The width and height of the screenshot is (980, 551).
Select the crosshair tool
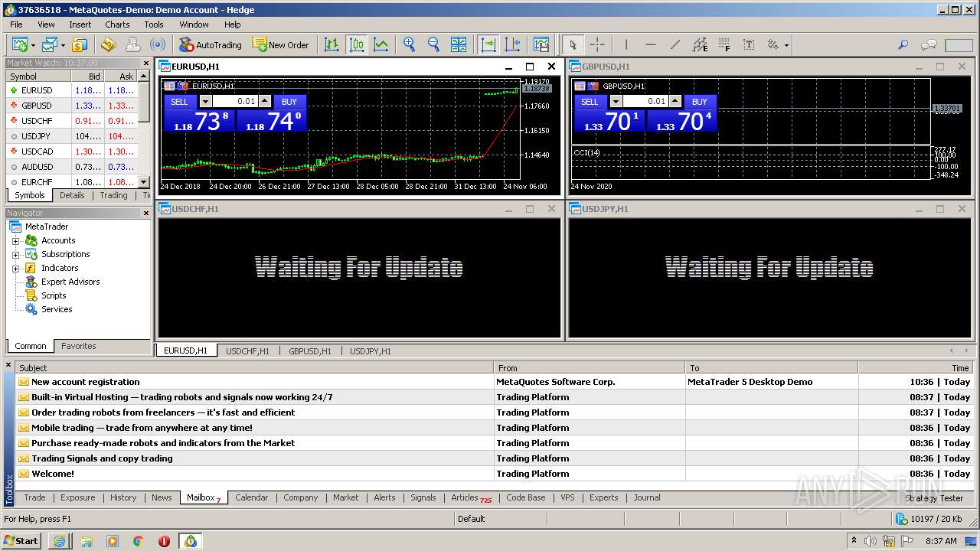click(x=598, y=44)
